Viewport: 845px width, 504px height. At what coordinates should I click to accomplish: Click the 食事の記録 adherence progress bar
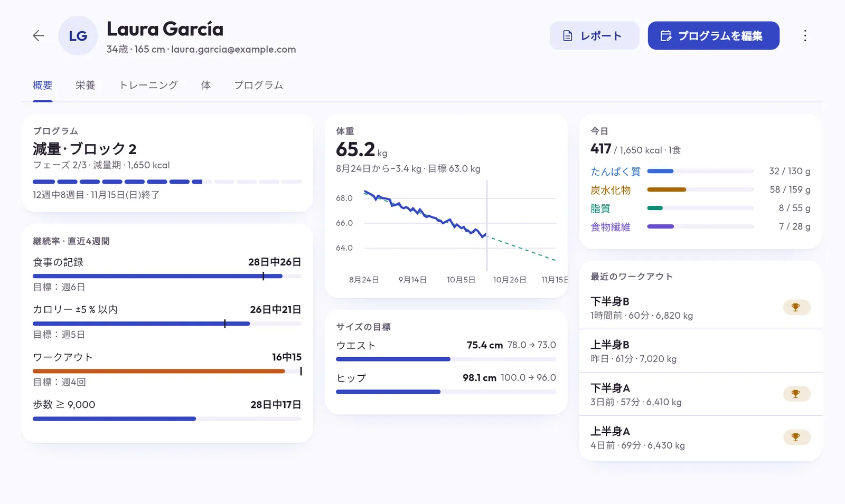click(x=167, y=276)
